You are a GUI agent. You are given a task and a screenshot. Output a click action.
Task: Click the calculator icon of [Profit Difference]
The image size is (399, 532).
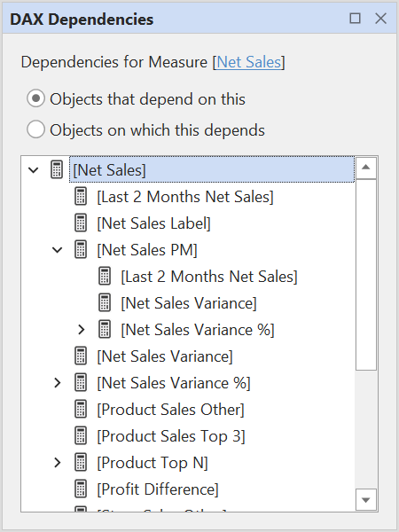click(81, 489)
